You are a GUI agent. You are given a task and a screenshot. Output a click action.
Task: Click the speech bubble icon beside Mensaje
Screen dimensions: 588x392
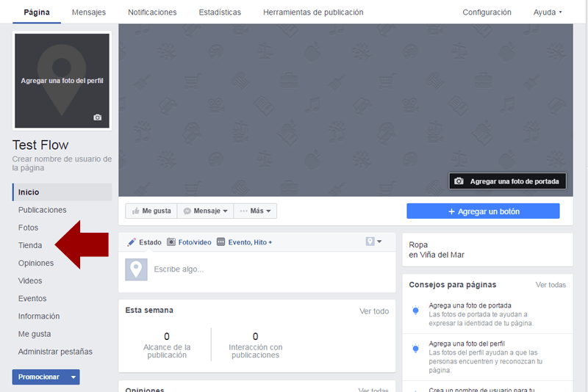click(x=187, y=211)
